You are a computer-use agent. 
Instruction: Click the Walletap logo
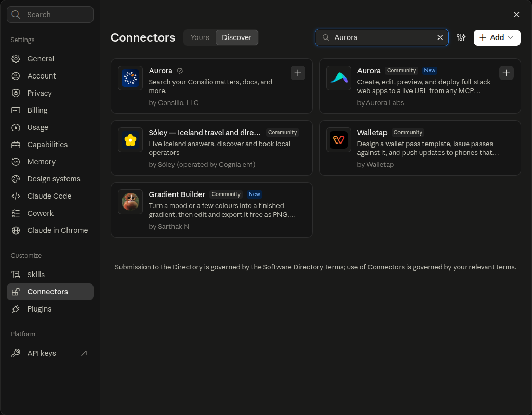coord(339,139)
